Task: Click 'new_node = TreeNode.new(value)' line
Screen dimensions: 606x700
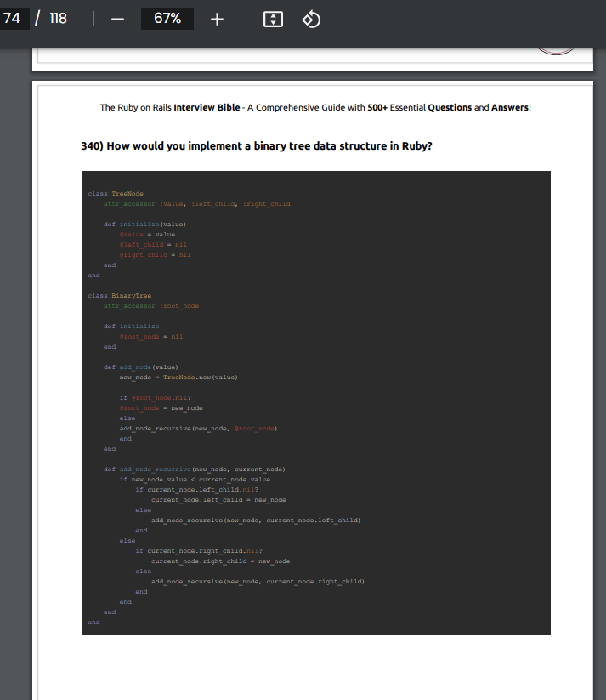Action: [x=178, y=378]
